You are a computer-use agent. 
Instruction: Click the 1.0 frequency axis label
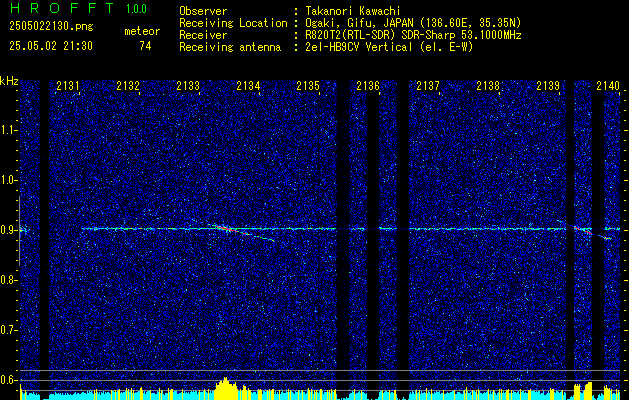pyautogui.click(x=9, y=180)
